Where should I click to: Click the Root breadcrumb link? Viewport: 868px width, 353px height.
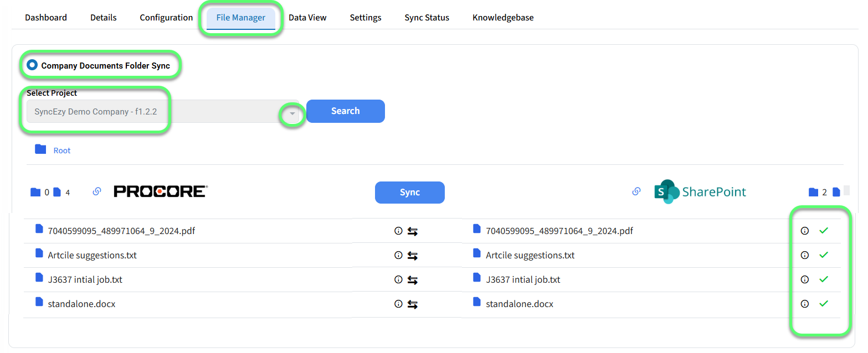[x=62, y=150]
